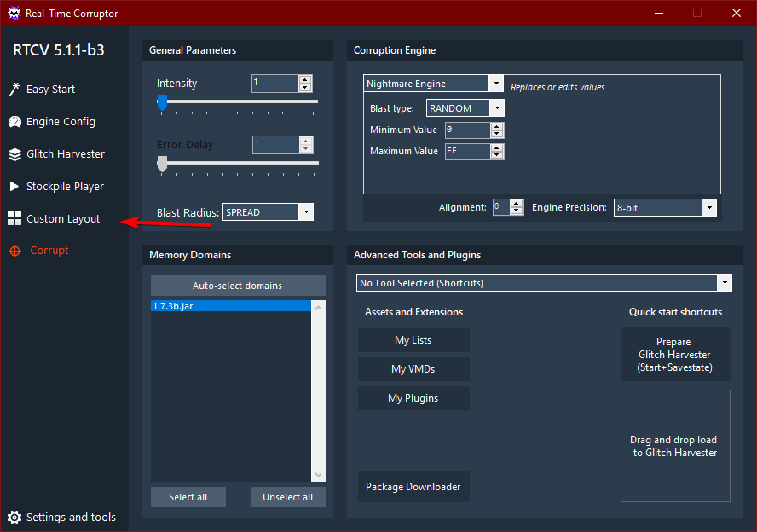Open Settings and tools

coord(71,517)
